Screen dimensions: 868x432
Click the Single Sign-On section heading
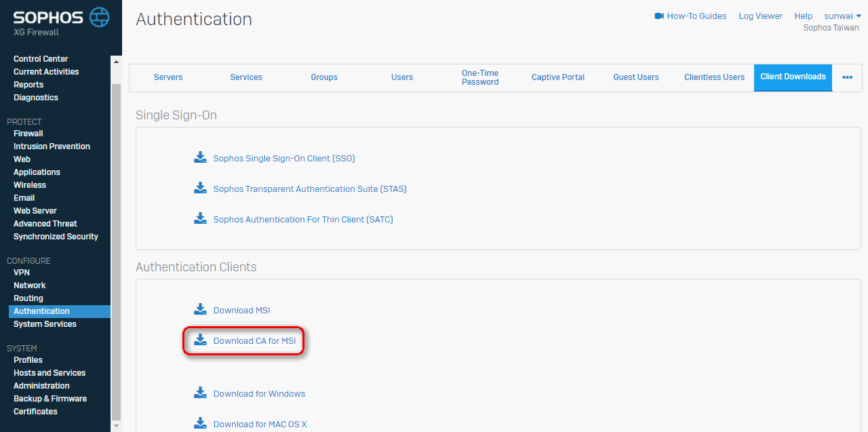[x=176, y=115]
